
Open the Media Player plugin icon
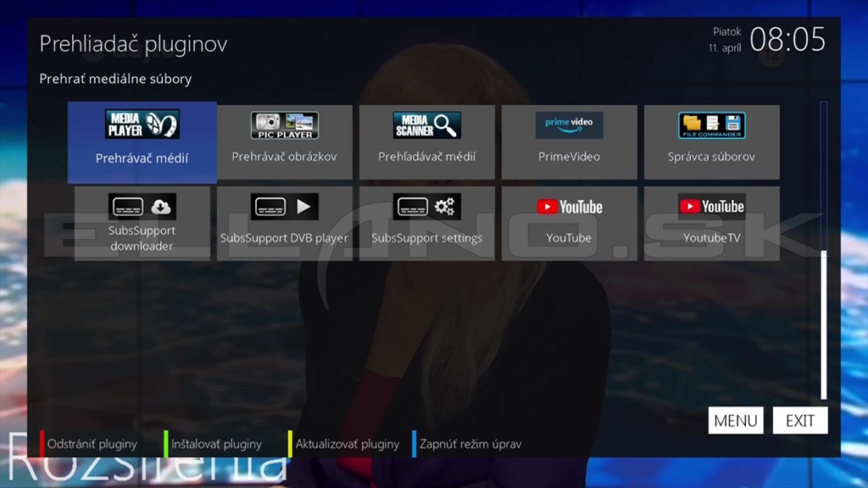point(142,125)
